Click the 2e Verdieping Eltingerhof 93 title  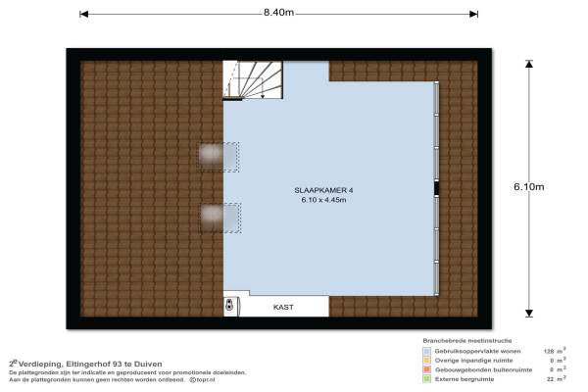tap(86, 364)
